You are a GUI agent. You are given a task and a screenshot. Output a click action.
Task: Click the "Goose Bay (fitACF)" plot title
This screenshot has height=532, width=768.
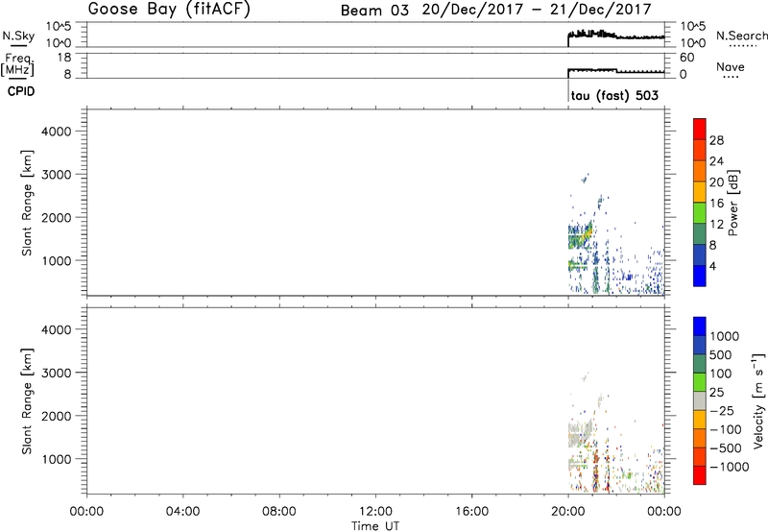[169, 10]
